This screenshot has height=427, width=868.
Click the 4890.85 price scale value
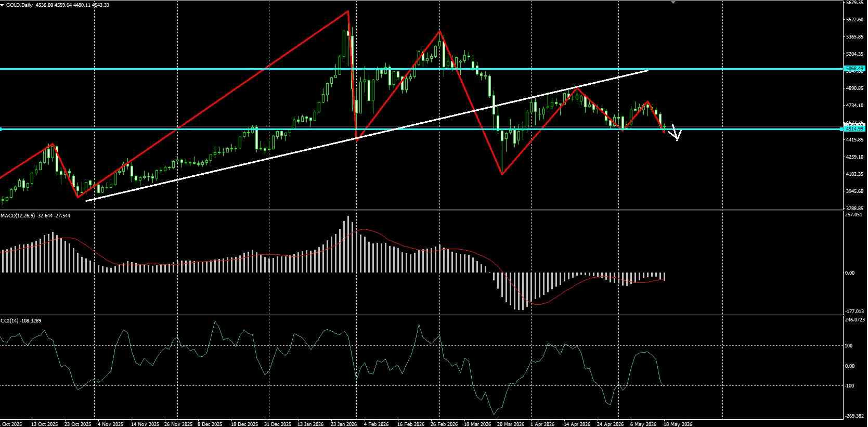pyautogui.click(x=855, y=88)
